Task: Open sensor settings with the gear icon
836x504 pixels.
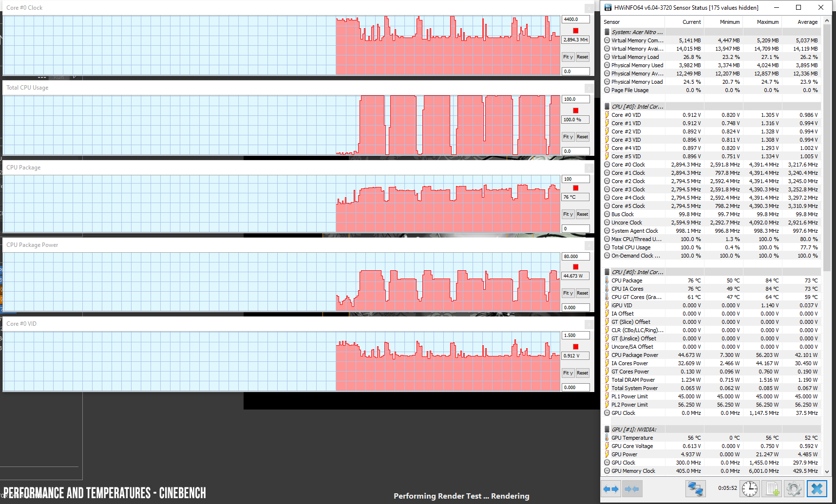Action: [794, 488]
